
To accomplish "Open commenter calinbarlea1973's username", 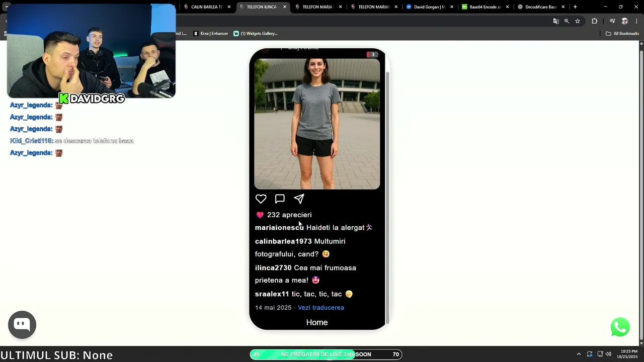I will pyautogui.click(x=283, y=241).
